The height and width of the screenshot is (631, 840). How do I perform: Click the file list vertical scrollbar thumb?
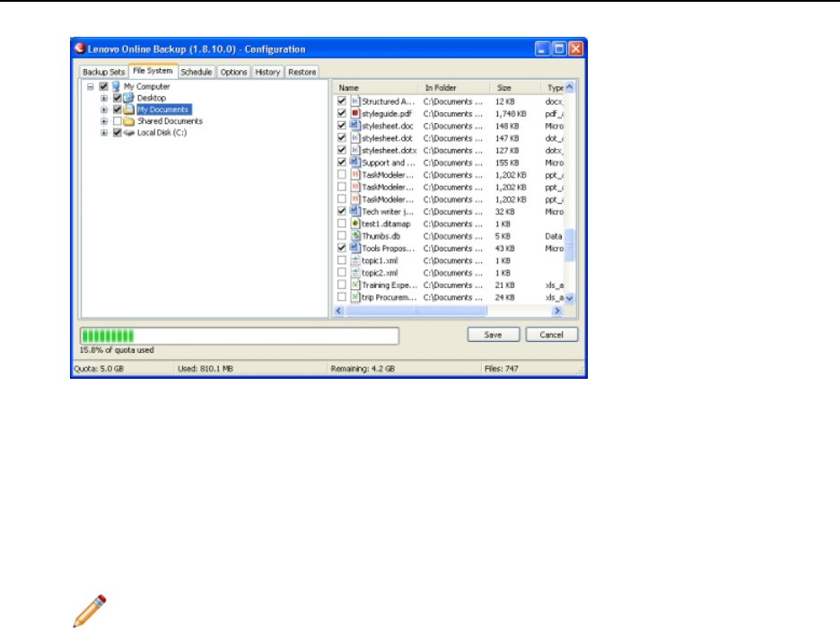570,245
